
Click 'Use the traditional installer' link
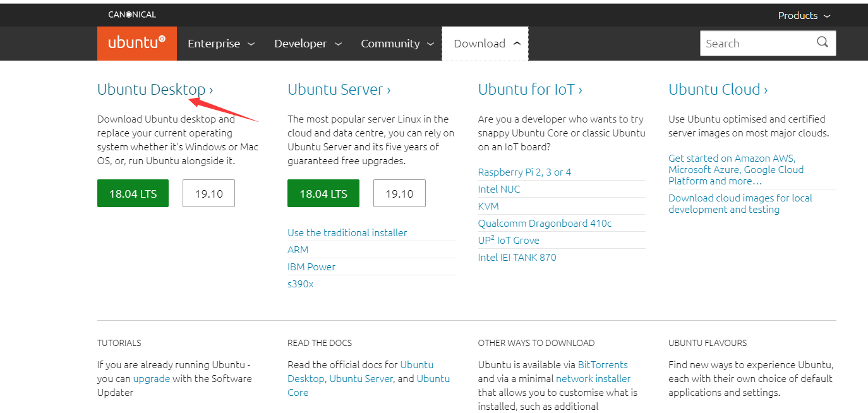(347, 232)
